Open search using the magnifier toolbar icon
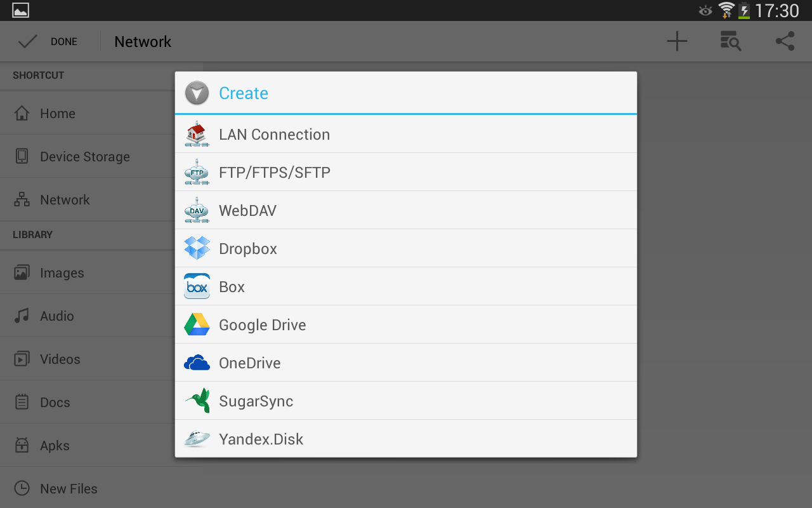 point(731,41)
